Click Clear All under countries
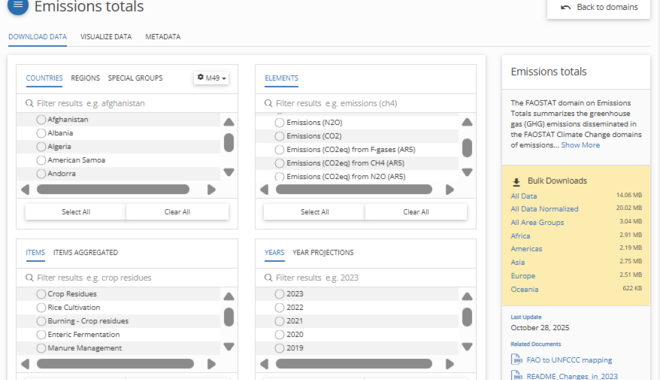The height and width of the screenshot is (380, 660). (x=177, y=212)
